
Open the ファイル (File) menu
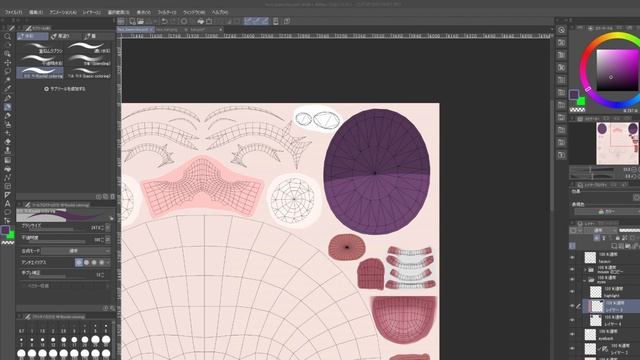13,12
